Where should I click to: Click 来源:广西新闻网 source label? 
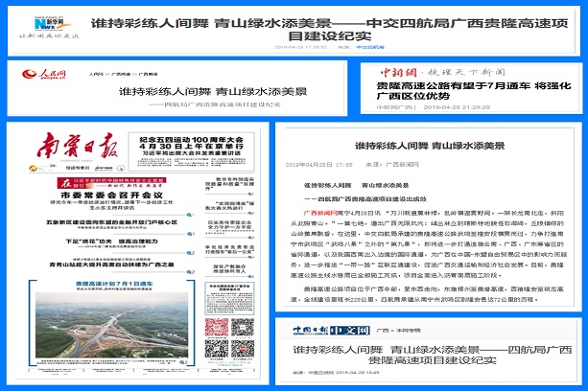392,165
